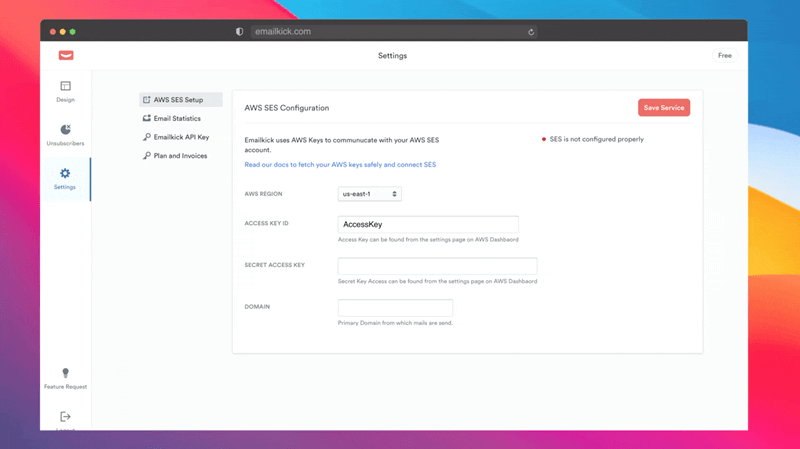Click the 'AWS REGION' label
The height and width of the screenshot is (449, 800).
(x=263, y=194)
